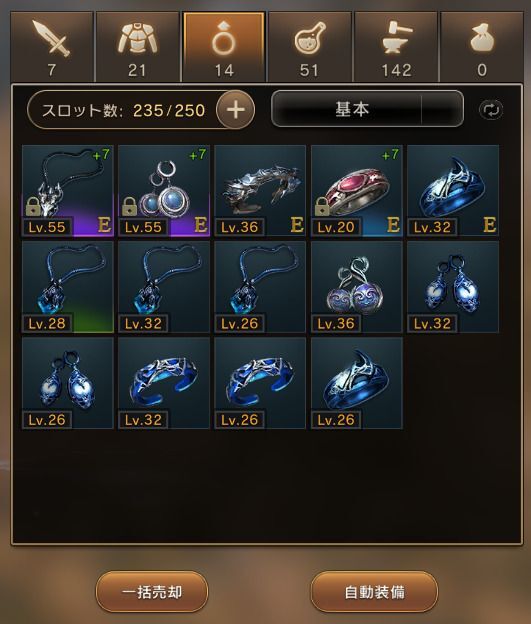The image size is (531, 624).
Task: Select the equipped Lv.36 silver bracelet
Action: 260,191
